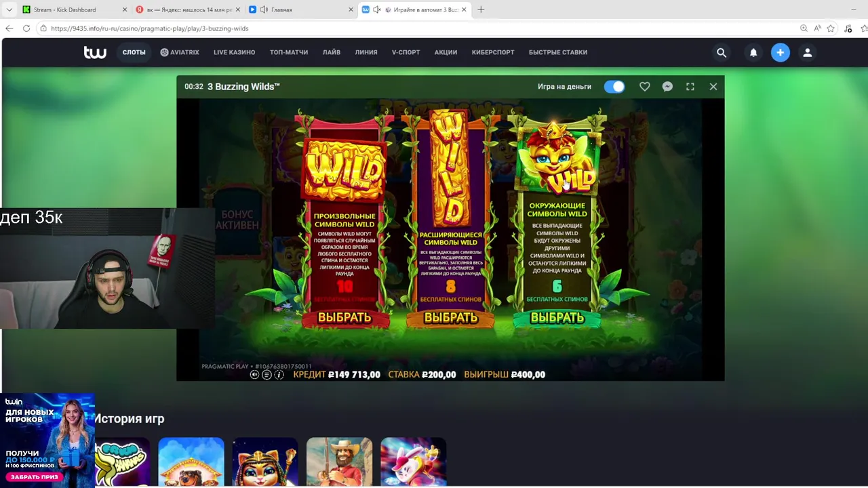Screen dimensions: 868x488
Task: Click the 3 Buzzing Wilds™ game title
Action: pos(243,87)
